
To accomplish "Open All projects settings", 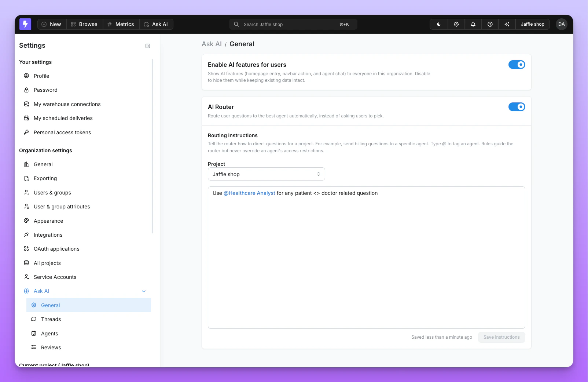I will [x=85, y=263].
